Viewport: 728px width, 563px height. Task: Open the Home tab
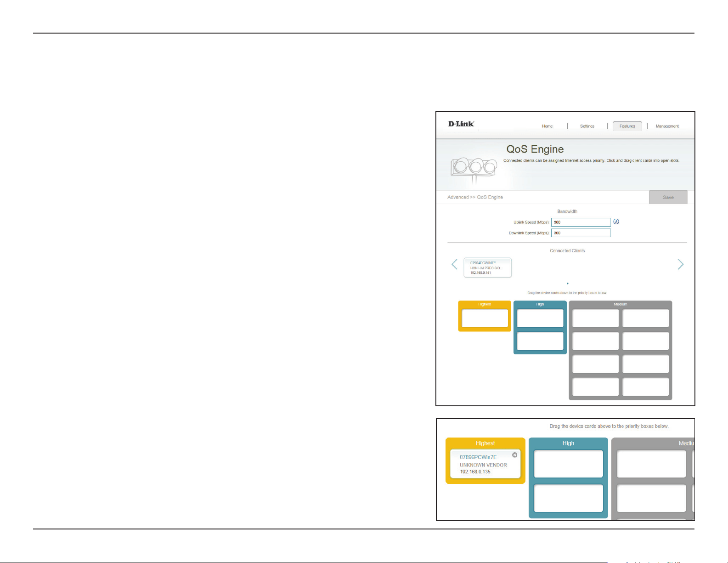547,126
